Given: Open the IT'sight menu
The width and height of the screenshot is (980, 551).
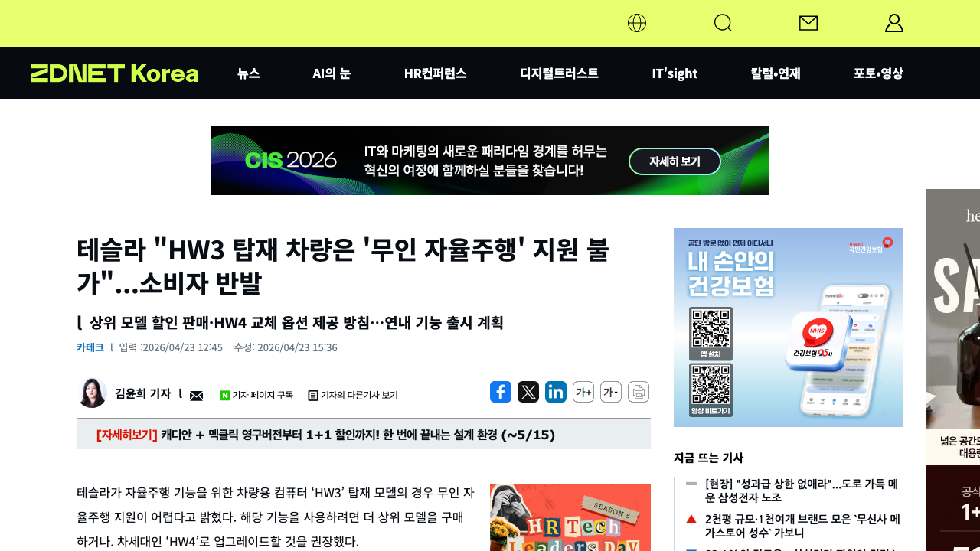Looking at the screenshot, I should click(x=675, y=73).
